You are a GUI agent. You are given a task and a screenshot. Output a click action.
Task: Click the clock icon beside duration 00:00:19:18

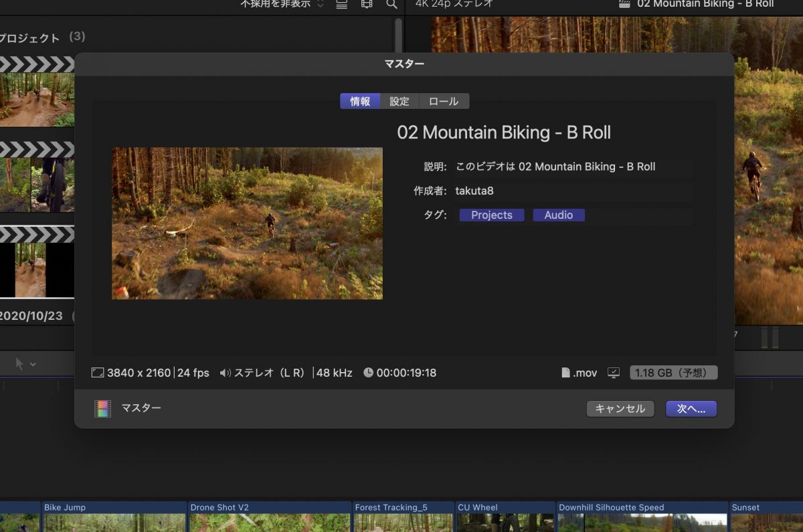pyautogui.click(x=368, y=373)
